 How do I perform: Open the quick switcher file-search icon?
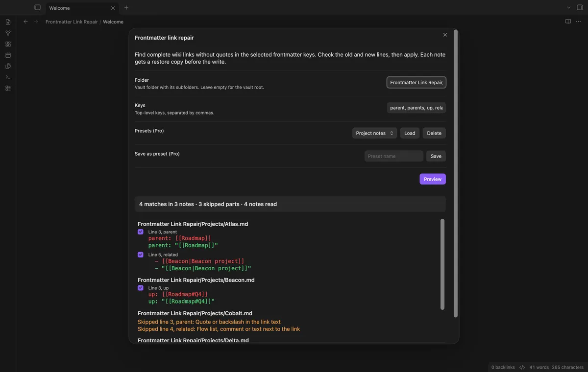click(8, 22)
